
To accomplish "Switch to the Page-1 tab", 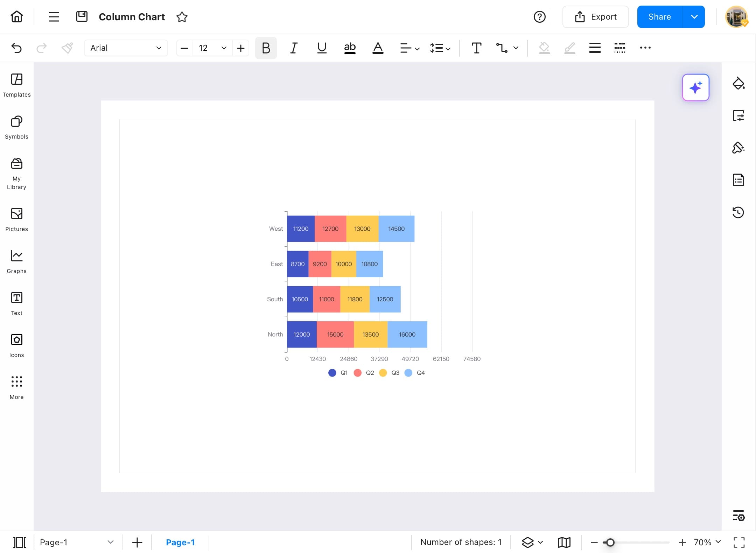I will click(x=180, y=542).
